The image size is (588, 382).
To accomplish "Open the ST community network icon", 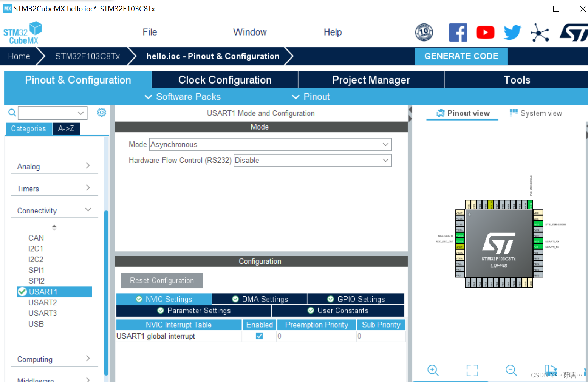I will coord(540,32).
